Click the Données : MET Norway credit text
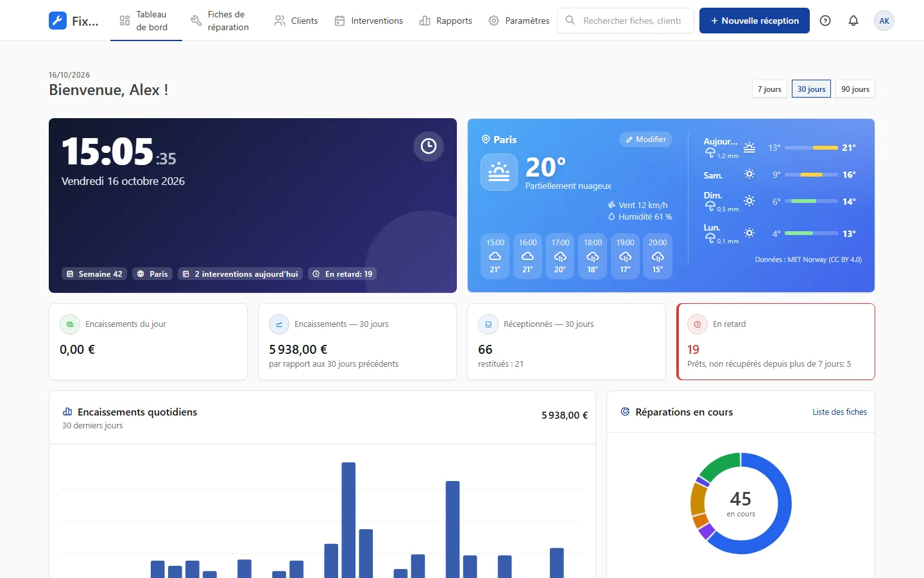 coord(808,259)
